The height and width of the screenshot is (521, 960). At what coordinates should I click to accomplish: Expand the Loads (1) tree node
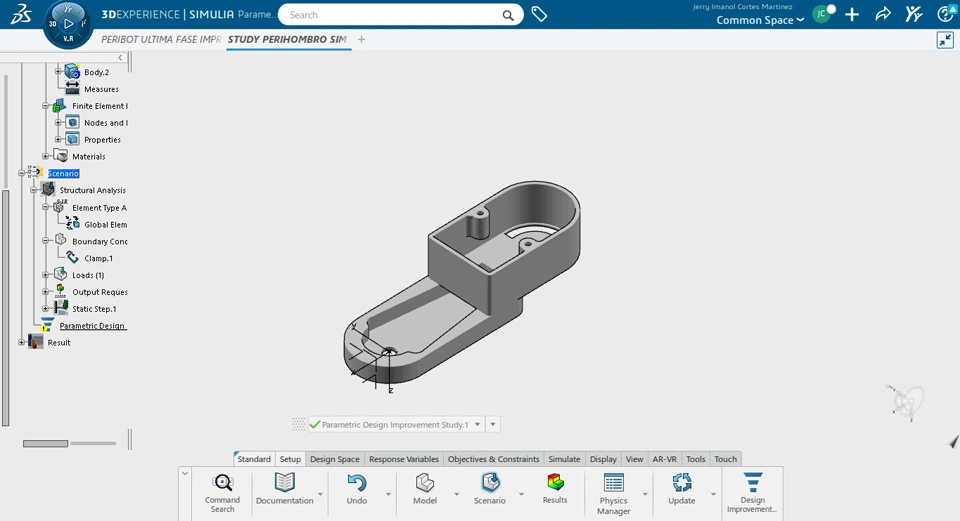[x=46, y=275]
